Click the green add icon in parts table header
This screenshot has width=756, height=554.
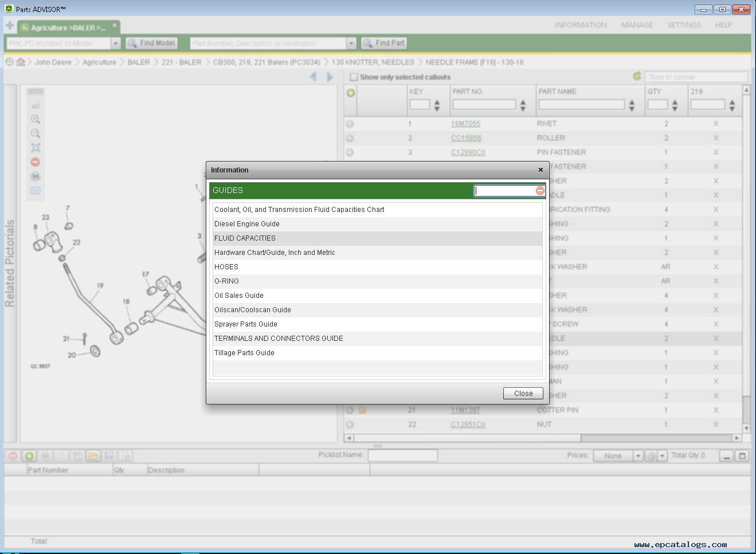[x=350, y=93]
